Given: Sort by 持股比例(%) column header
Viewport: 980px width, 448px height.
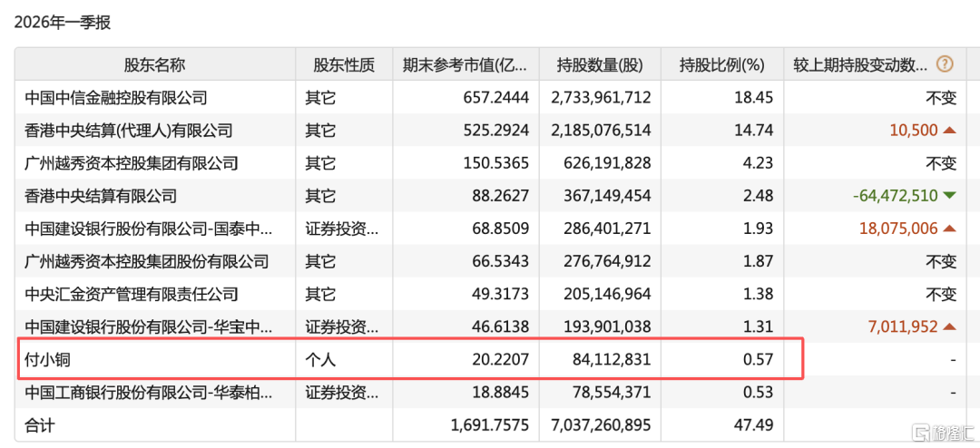Looking at the screenshot, I should pos(721,64).
